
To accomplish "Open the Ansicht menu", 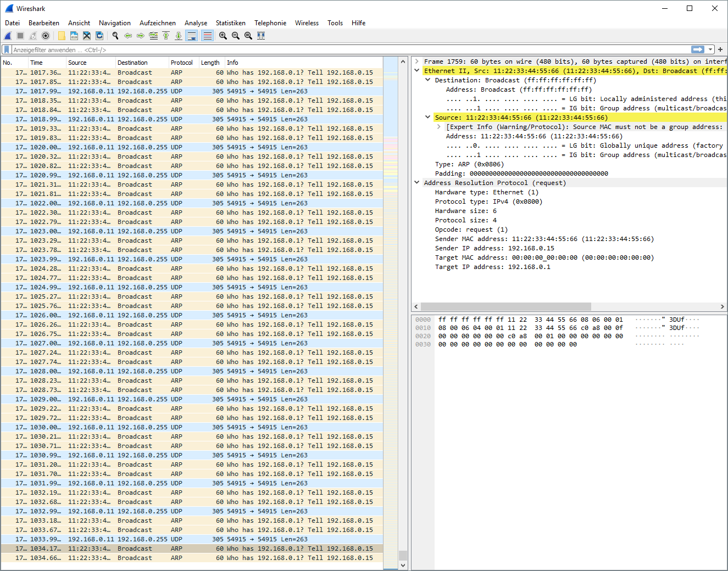I will tap(79, 23).
